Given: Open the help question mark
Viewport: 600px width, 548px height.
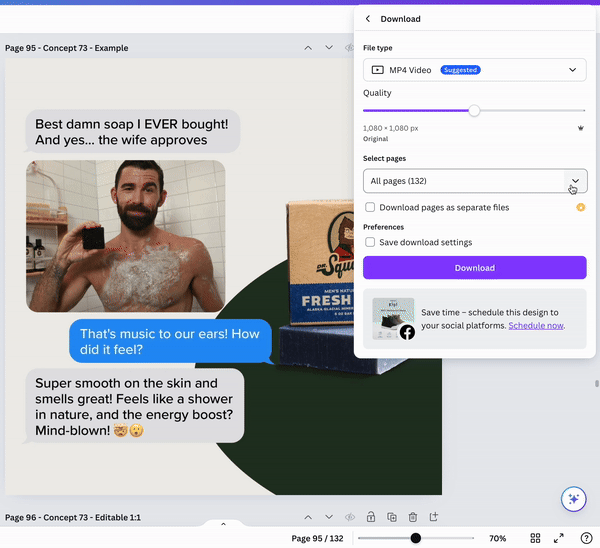Looking at the screenshot, I should tap(586, 538).
